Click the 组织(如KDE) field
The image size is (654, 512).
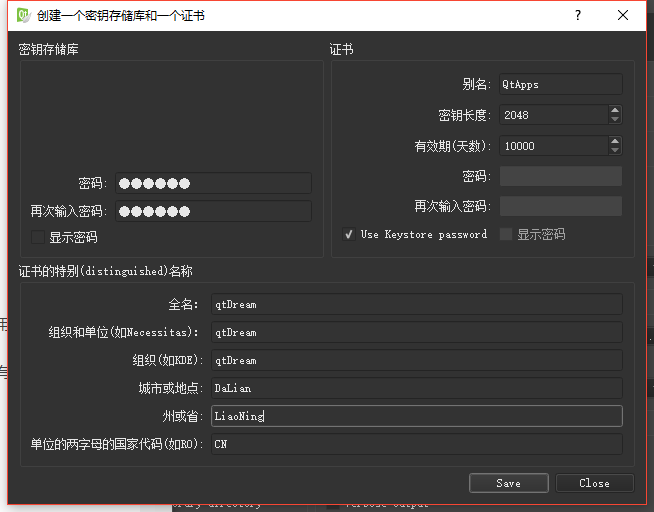click(417, 360)
